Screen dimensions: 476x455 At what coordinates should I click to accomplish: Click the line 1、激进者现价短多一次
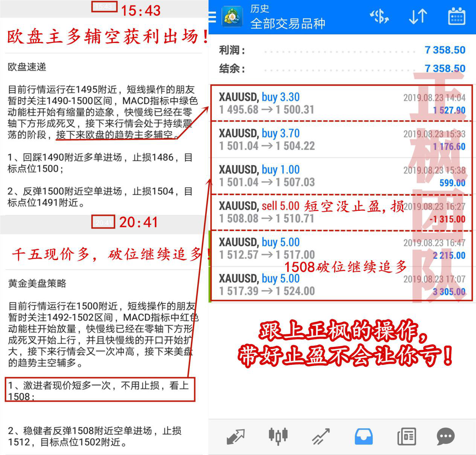[x=99, y=391]
